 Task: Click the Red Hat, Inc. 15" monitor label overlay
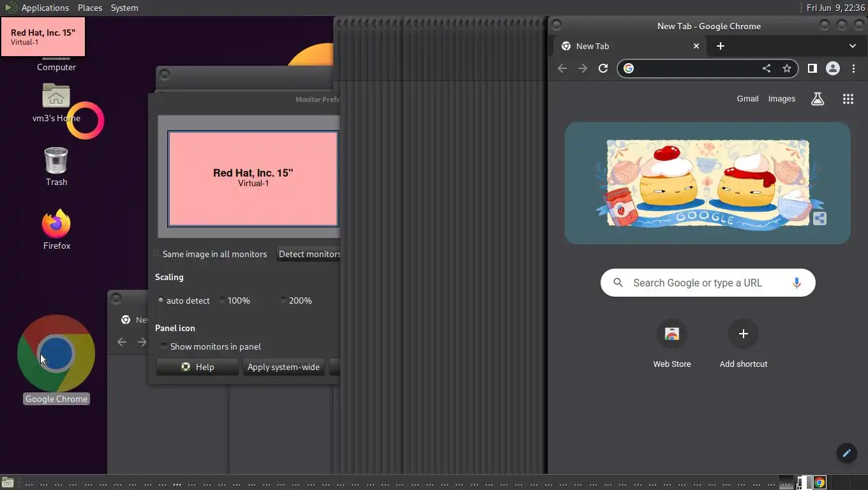point(43,37)
